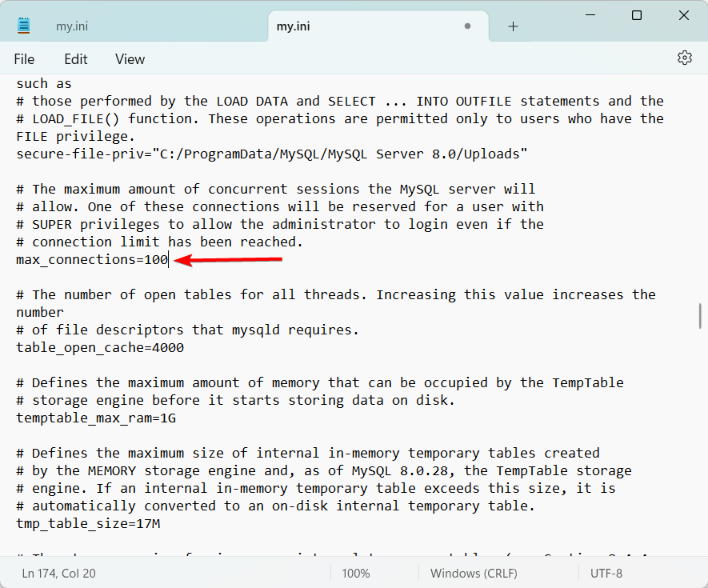Click comment '# Defines the maximum amount of memory'
708x588 pixels.
[320, 383]
